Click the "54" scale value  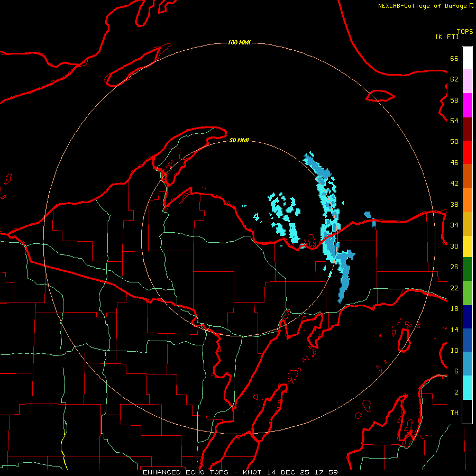pos(454,121)
